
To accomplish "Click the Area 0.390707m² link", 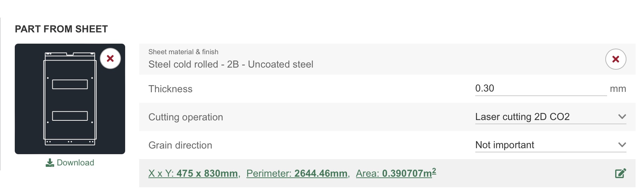I will [396, 174].
